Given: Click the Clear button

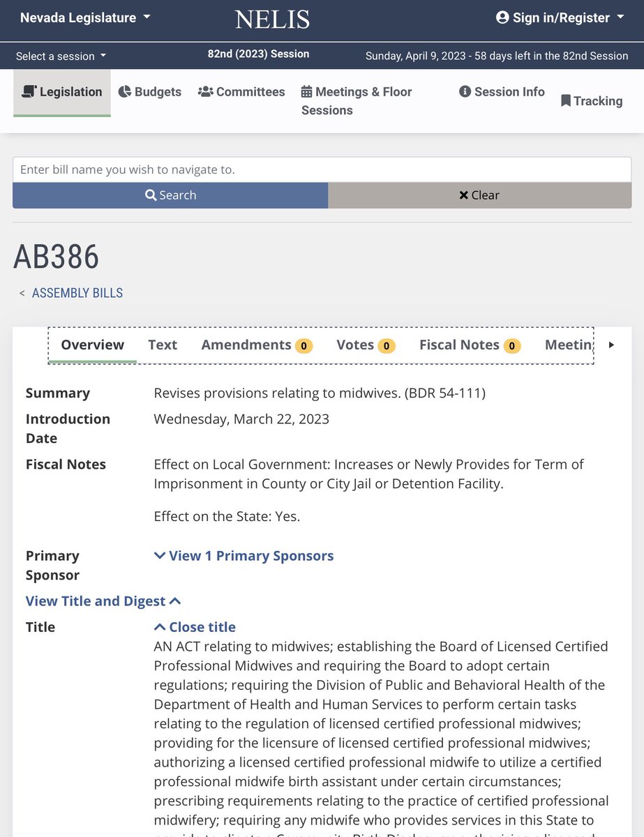Looking at the screenshot, I should [x=480, y=195].
